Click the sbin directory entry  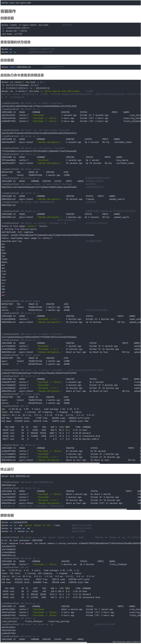coord(4,280)
